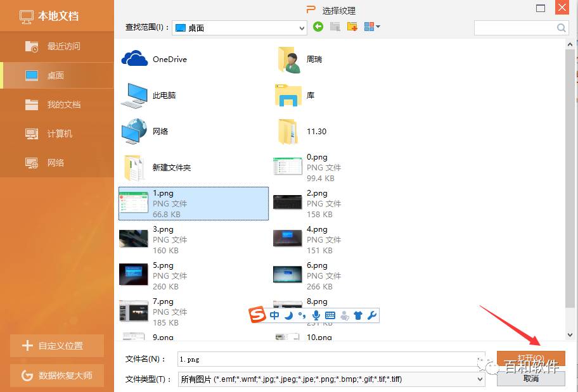578x392 pixels.
Task: Select the 11.30 folder
Action: 302,132
